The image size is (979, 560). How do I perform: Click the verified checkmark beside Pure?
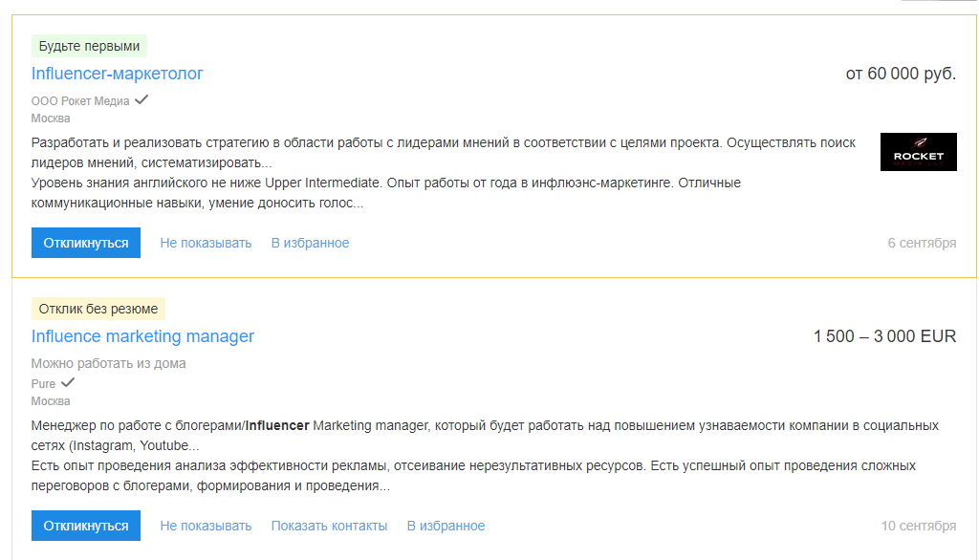[x=68, y=382]
